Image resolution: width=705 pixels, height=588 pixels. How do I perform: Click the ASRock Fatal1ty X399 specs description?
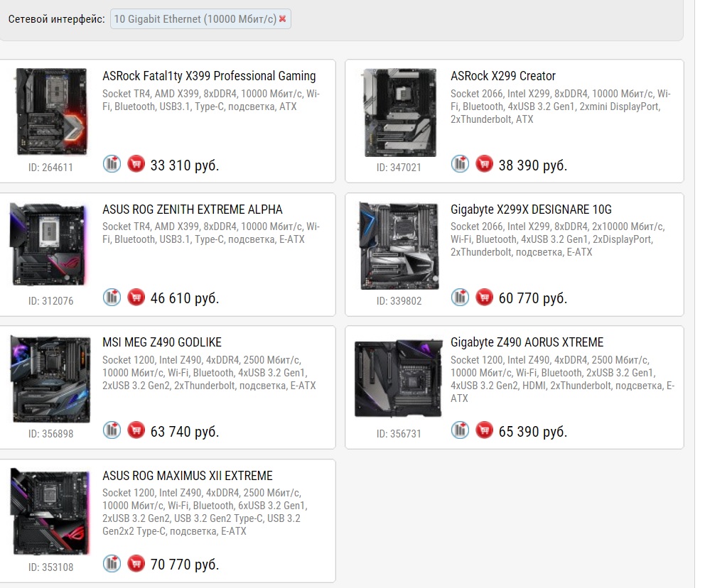[x=211, y=100]
